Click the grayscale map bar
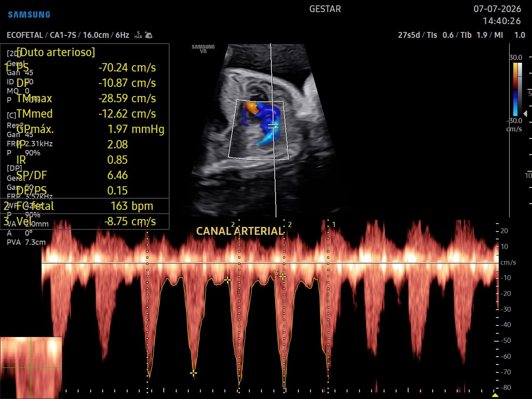This screenshot has width=532, height=399. pos(520,89)
